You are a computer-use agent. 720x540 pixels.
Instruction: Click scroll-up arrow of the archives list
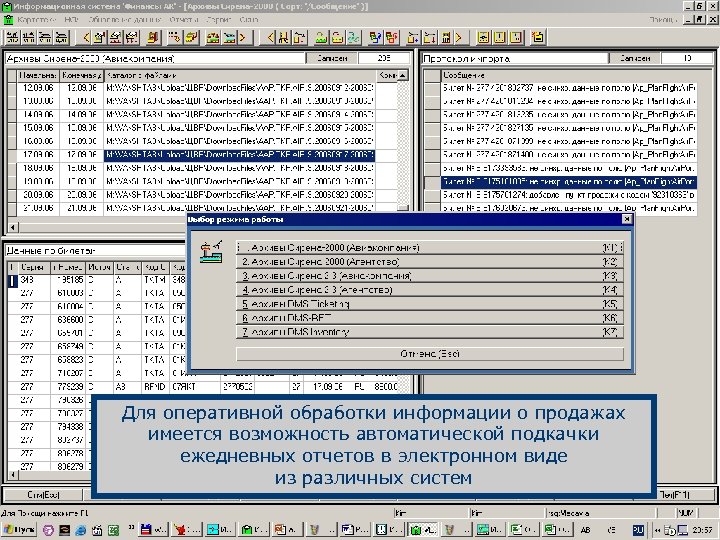pos(403,75)
